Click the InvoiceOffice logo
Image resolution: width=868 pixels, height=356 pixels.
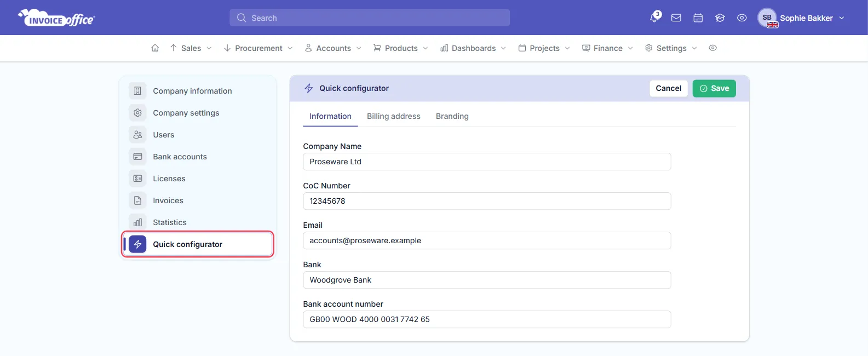click(x=56, y=18)
